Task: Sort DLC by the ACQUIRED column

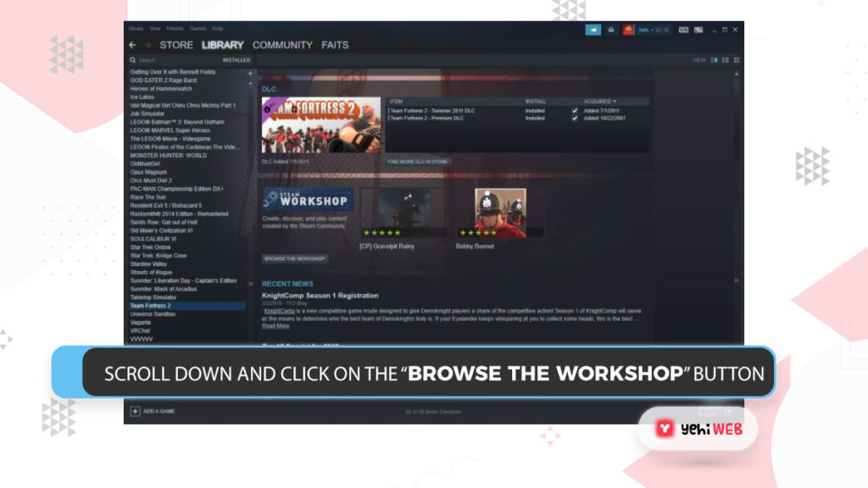Action: pyautogui.click(x=600, y=101)
